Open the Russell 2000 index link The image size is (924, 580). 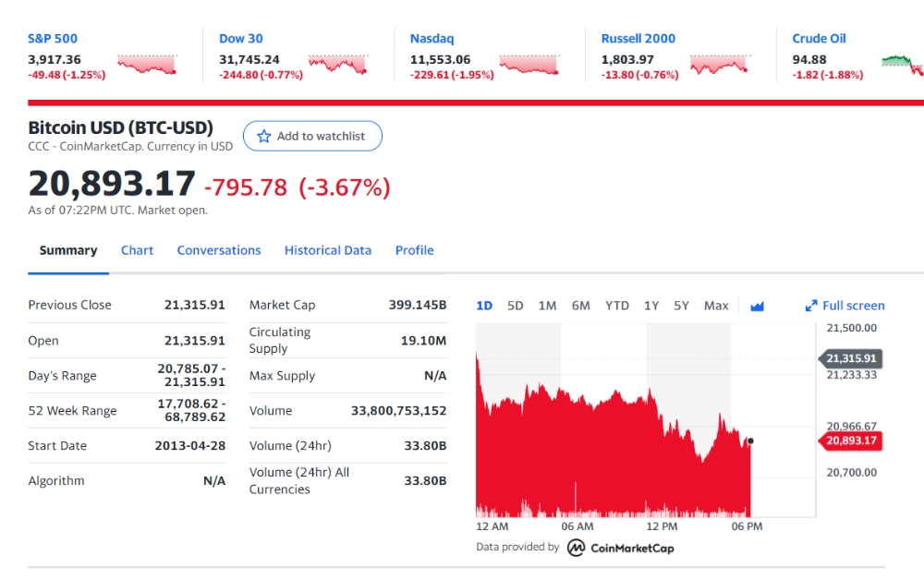(638, 38)
